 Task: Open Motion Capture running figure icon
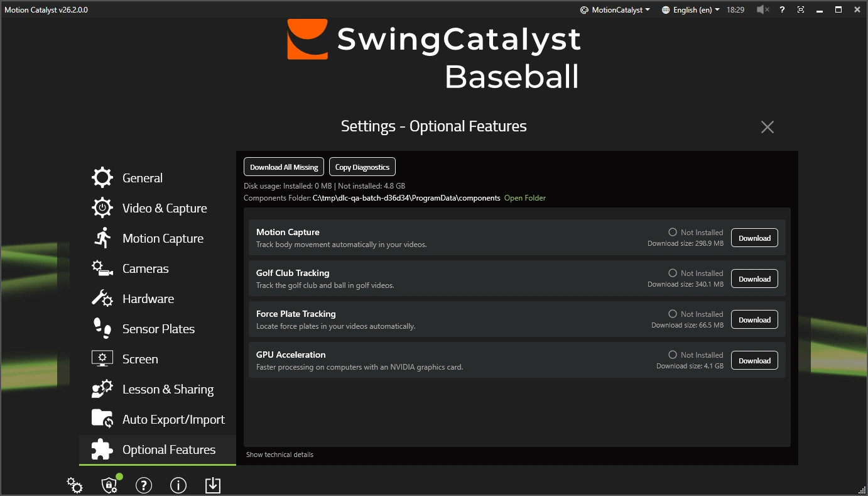point(102,238)
